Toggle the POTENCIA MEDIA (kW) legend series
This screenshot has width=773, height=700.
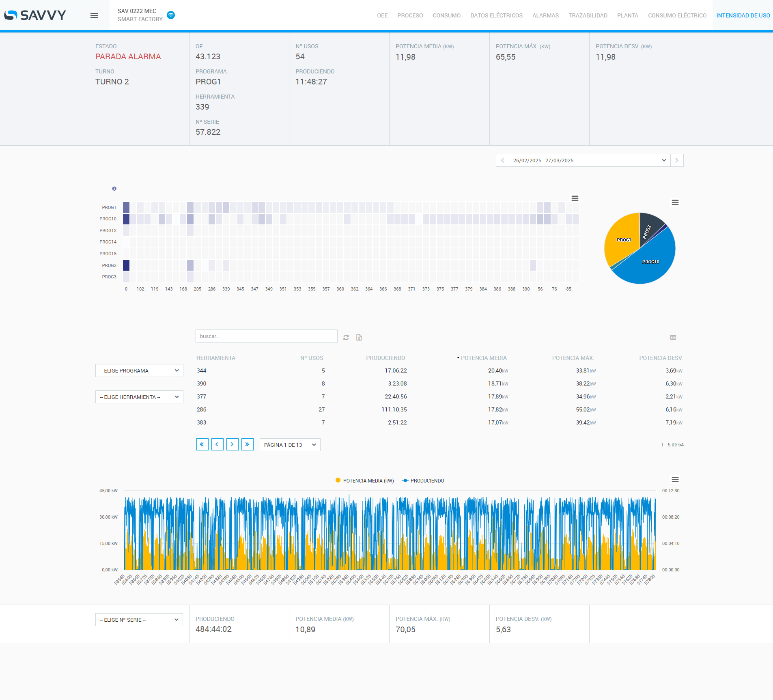coord(368,480)
